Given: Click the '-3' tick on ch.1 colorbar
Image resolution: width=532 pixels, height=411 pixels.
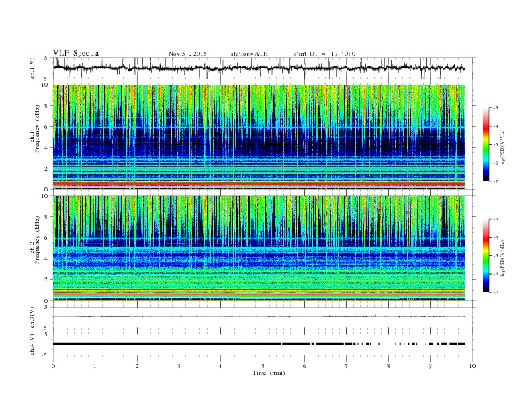Looking at the screenshot, I should pyautogui.click(x=495, y=108).
